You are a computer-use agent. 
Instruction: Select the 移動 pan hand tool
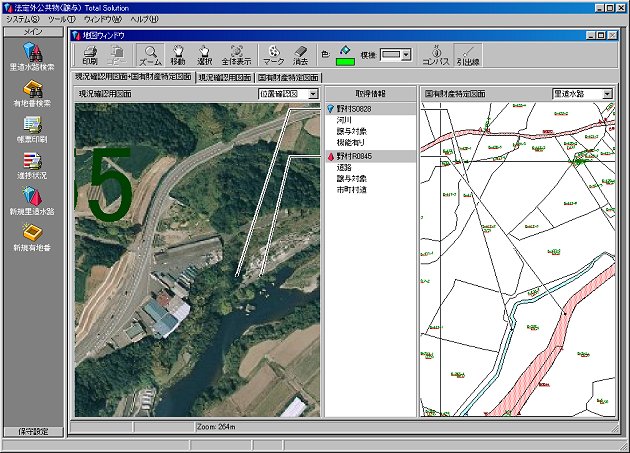click(x=178, y=55)
